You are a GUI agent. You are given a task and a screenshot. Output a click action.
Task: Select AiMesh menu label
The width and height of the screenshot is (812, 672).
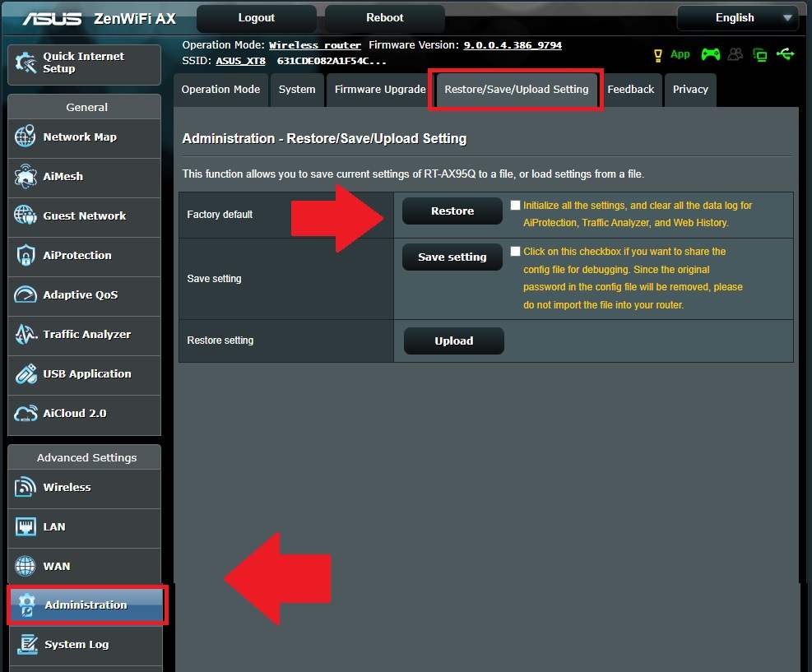click(63, 177)
